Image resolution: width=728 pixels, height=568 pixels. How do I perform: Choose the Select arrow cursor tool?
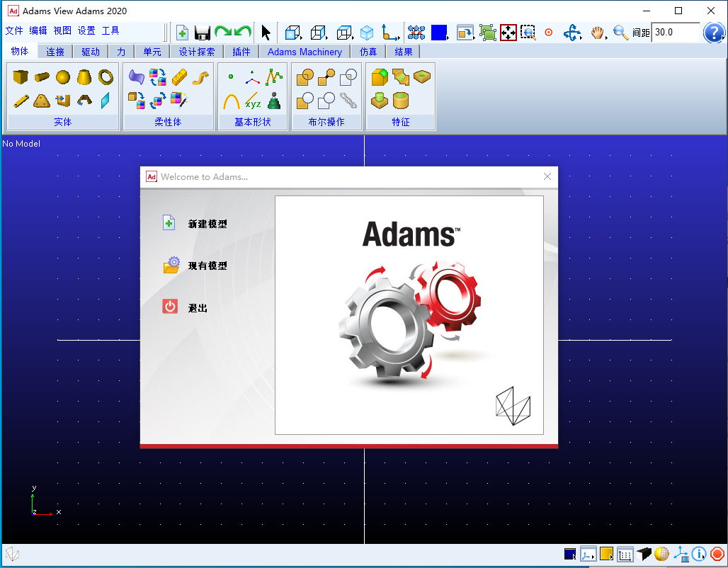(x=266, y=33)
